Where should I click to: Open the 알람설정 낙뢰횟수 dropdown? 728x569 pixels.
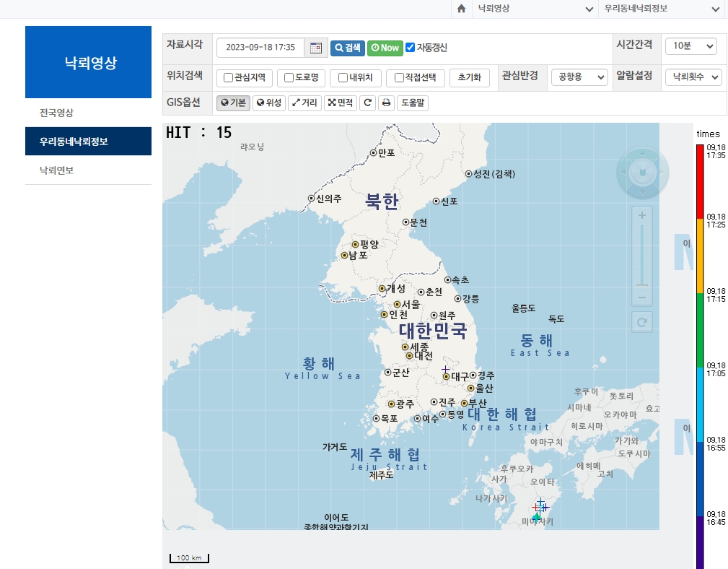pyautogui.click(x=693, y=77)
